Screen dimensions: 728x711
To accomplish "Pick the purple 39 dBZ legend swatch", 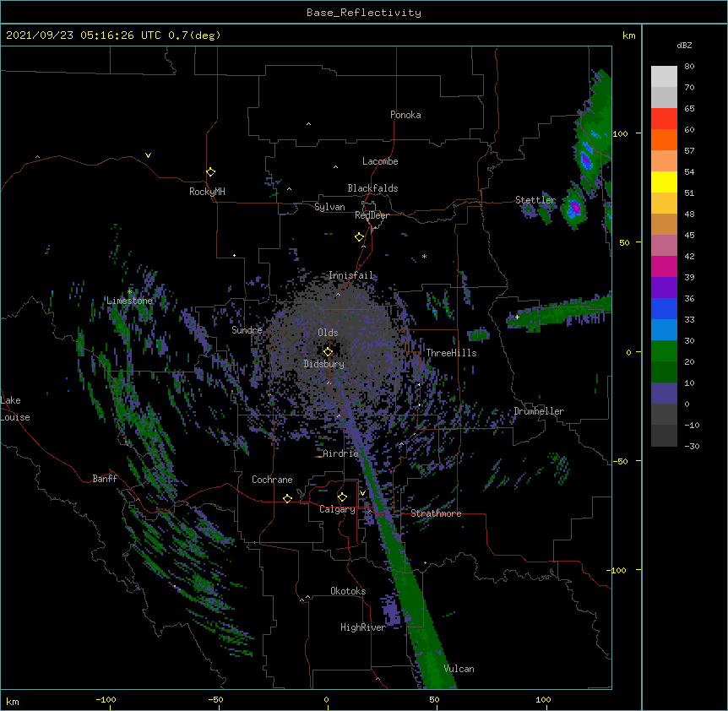I will pos(664,287).
